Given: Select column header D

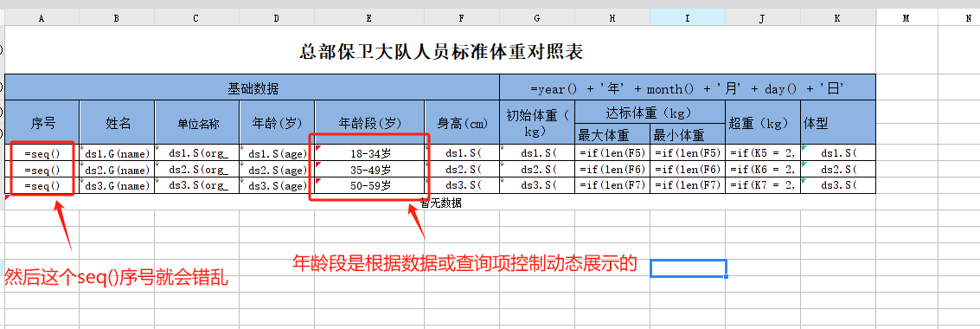Looking at the screenshot, I should (277, 18).
